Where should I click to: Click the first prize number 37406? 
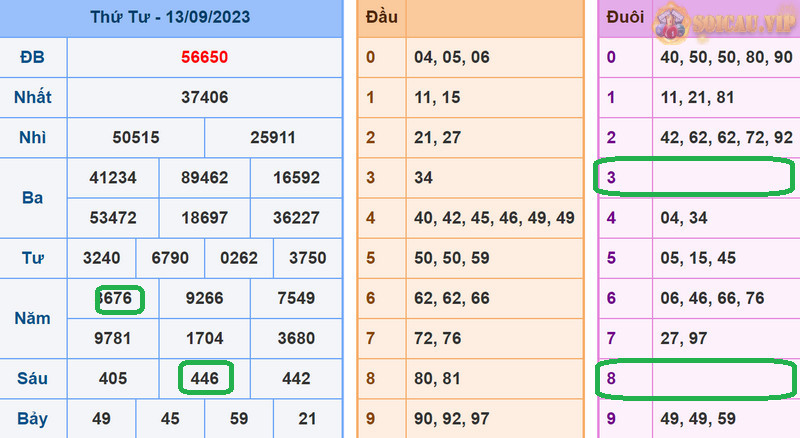(204, 97)
